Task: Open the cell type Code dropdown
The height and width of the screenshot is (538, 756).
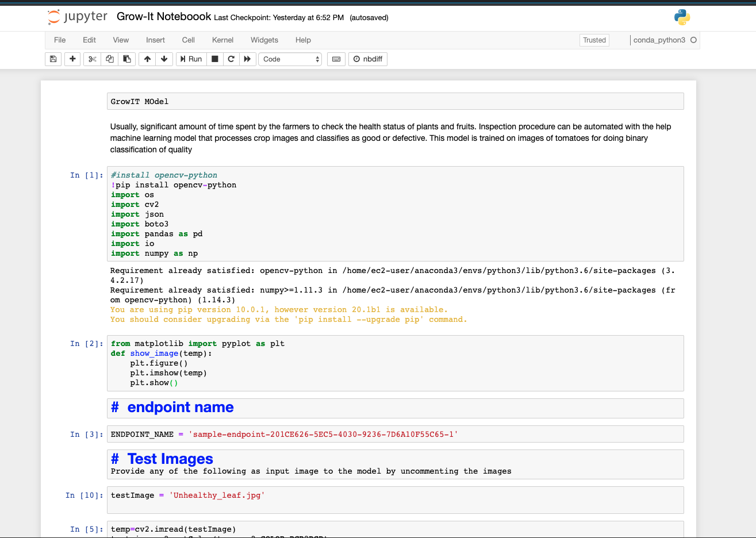Action: [x=290, y=59]
